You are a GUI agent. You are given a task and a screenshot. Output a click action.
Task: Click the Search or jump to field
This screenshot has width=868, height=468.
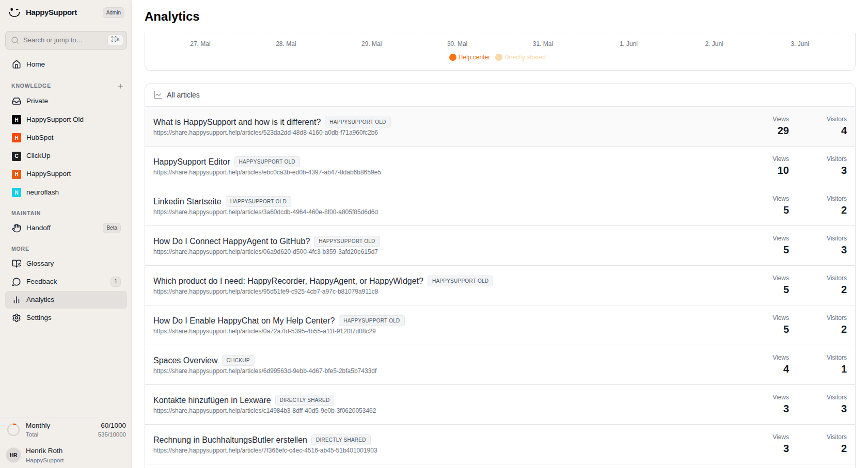point(66,40)
